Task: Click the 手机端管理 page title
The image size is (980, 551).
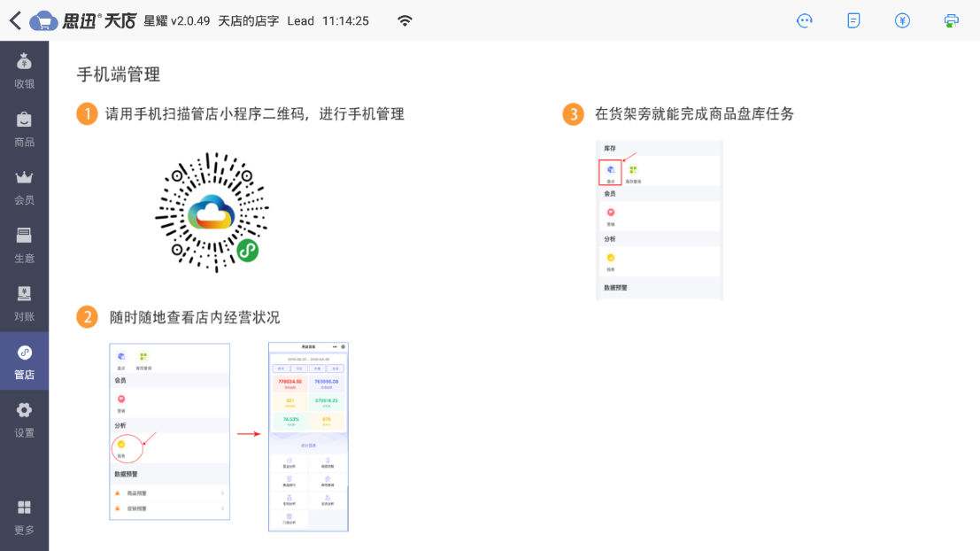Action: pos(118,74)
